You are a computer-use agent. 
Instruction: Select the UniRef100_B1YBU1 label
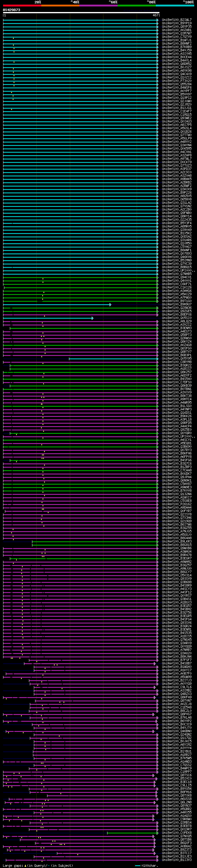[177, 751]
